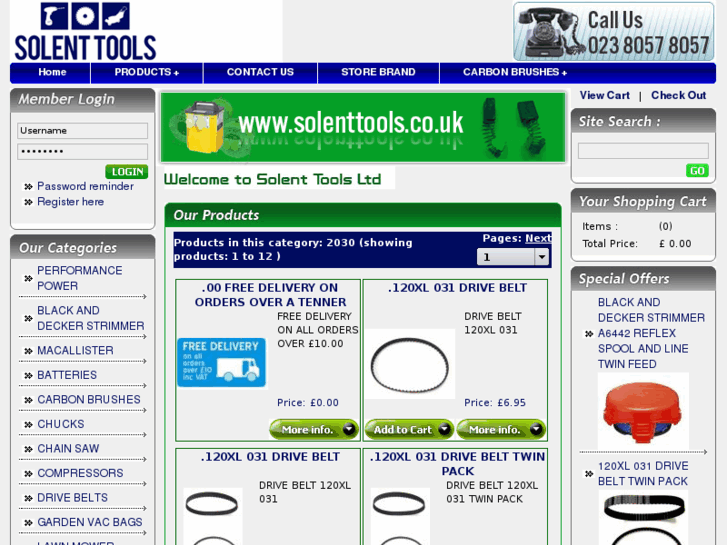Click arrow bullet beside Reflex spool offer

click(x=589, y=333)
